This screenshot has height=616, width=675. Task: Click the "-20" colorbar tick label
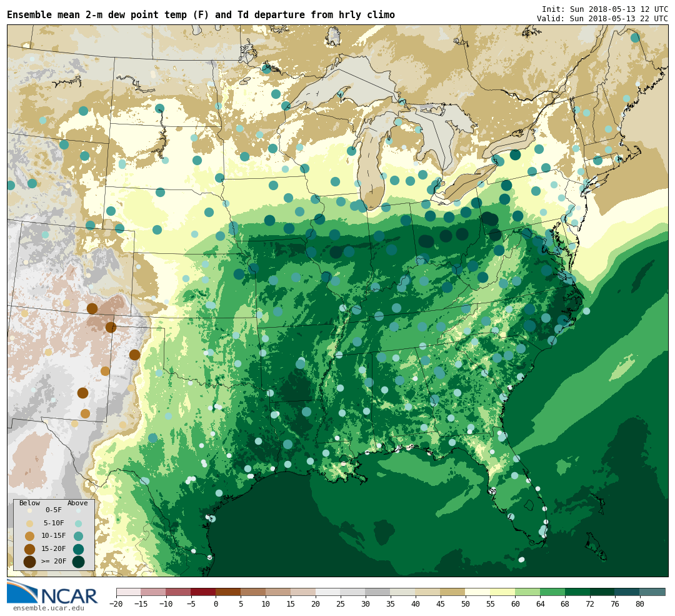pos(116,604)
